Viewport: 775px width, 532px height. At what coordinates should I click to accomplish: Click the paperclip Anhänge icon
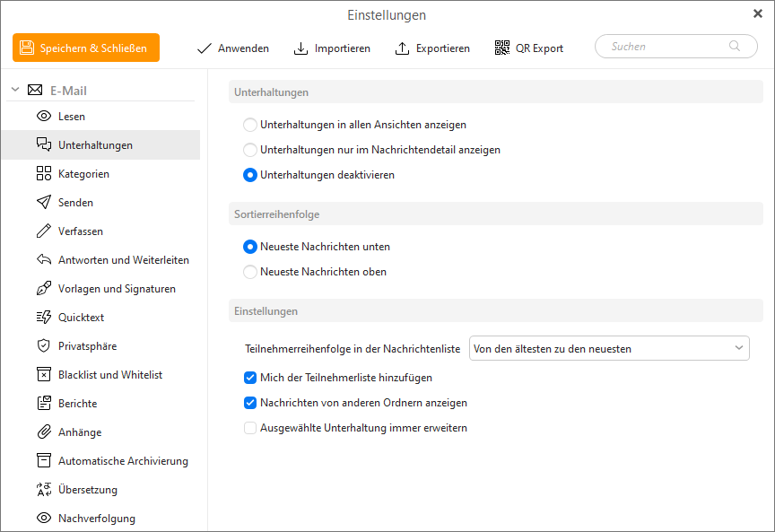[43, 432]
